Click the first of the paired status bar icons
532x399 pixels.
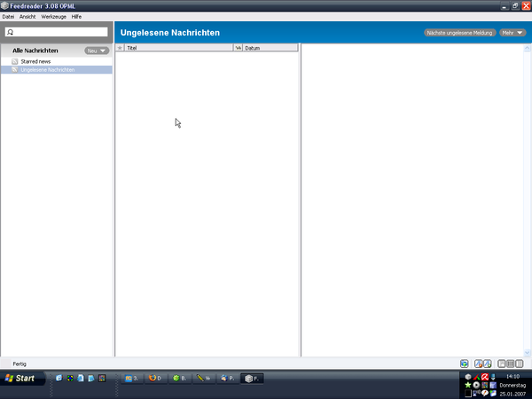point(479,364)
